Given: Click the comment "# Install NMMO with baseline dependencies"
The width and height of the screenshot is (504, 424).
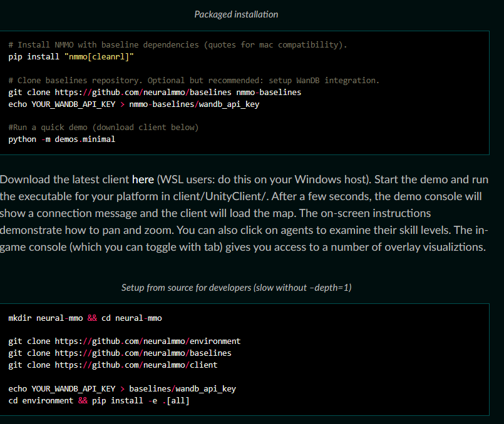Looking at the screenshot, I should pyautogui.click(x=178, y=44).
